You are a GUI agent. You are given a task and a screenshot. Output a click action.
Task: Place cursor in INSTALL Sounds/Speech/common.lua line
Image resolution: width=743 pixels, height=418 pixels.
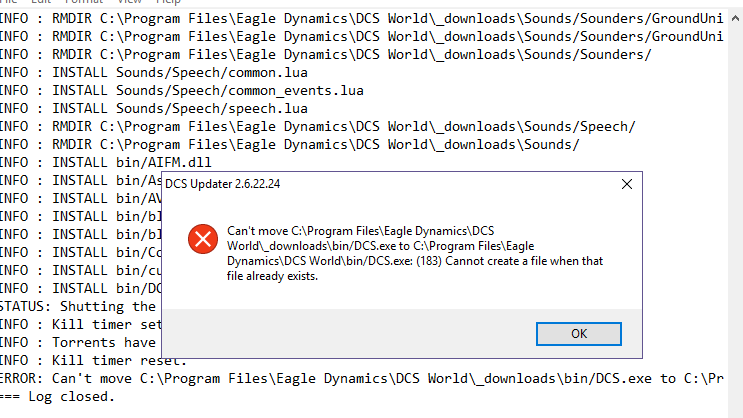[154, 73]
